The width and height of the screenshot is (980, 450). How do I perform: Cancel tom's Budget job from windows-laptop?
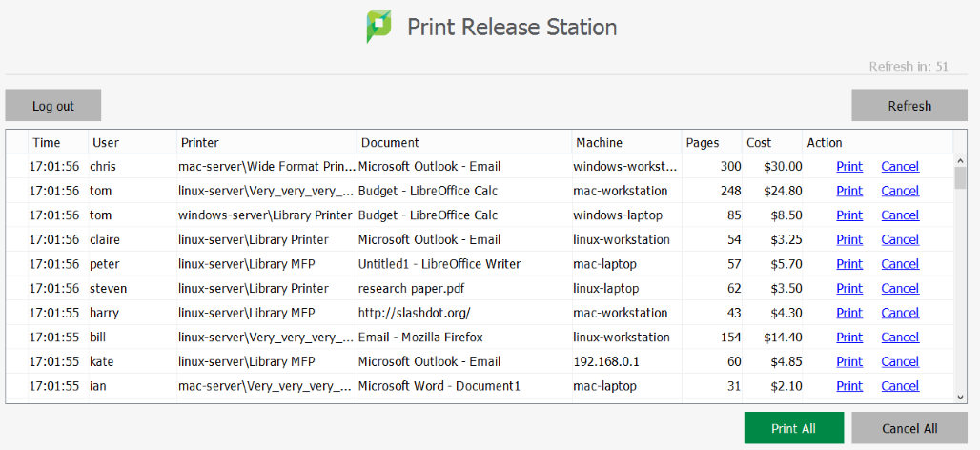click(899, 215)
